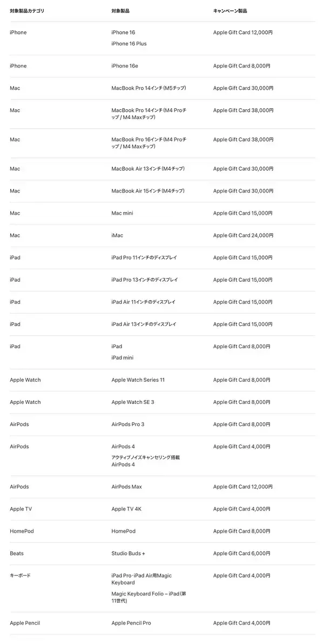The width and height of the screenshot is (324, 644).
Task: Click the iMac product name
Action: tap(117, 236)
